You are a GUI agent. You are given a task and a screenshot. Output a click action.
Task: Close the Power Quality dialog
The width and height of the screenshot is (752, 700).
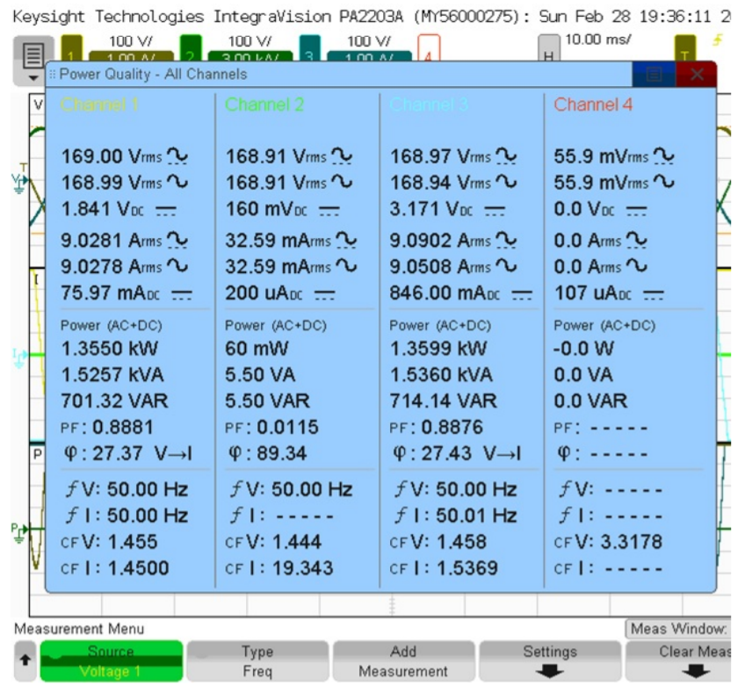pyautogui.click(x=697, y=75)
